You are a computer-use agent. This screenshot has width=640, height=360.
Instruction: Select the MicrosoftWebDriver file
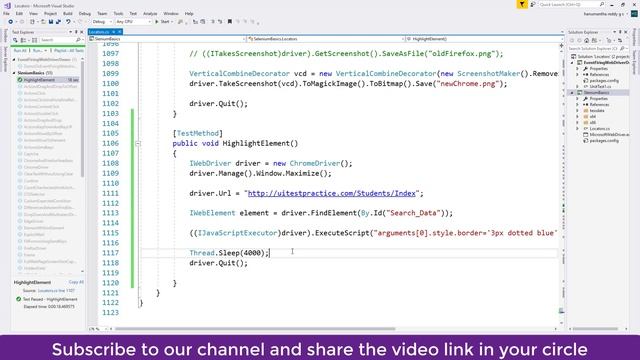[606, 134]
